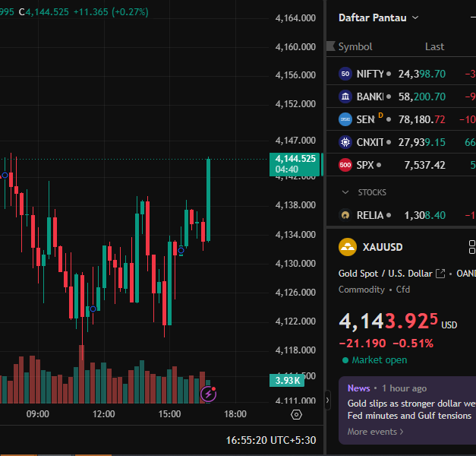Click the flag icon beside Symbol header

pyautogui.click(x=331, y=46)
